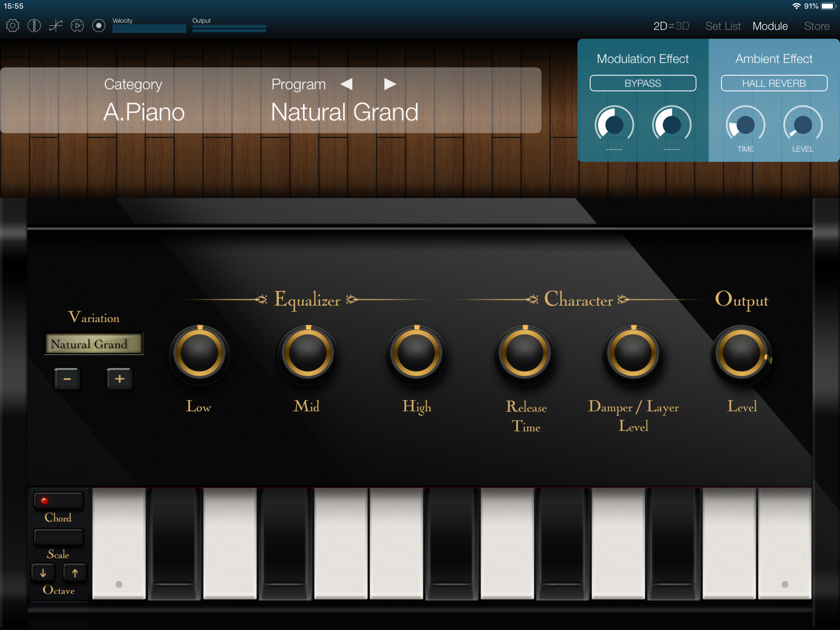
Task: Open the BYPASS modulation effect selector
Action: [643, 83]
